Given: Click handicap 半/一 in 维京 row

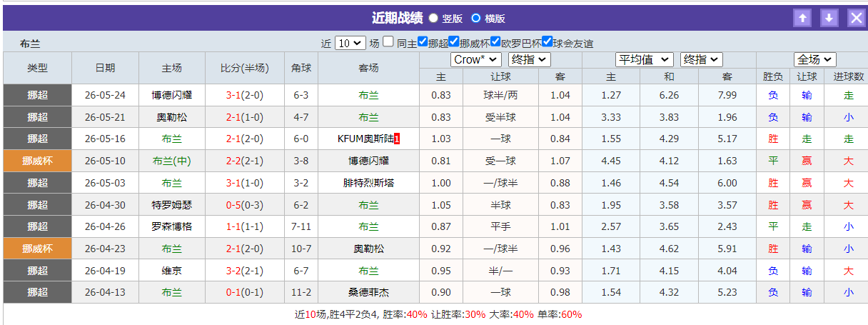Looking at the screenshot, I should pos(500,271).
